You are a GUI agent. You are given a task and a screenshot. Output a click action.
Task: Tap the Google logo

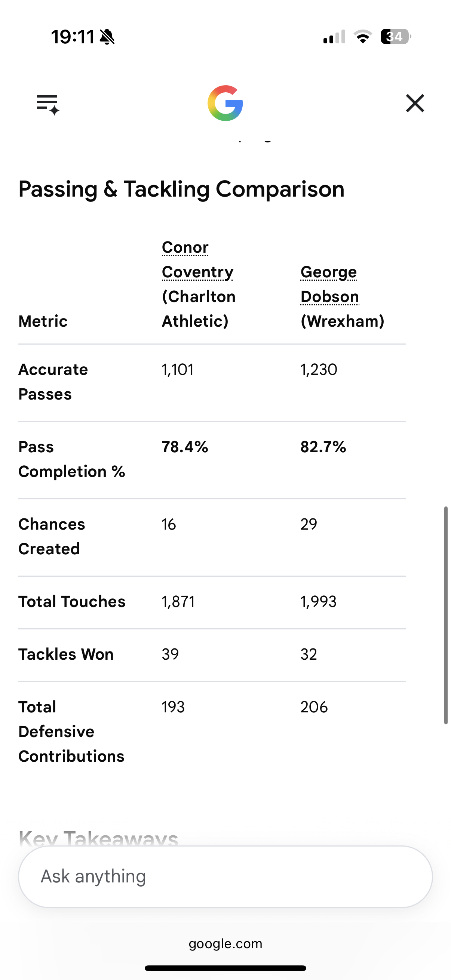[225, 103]
